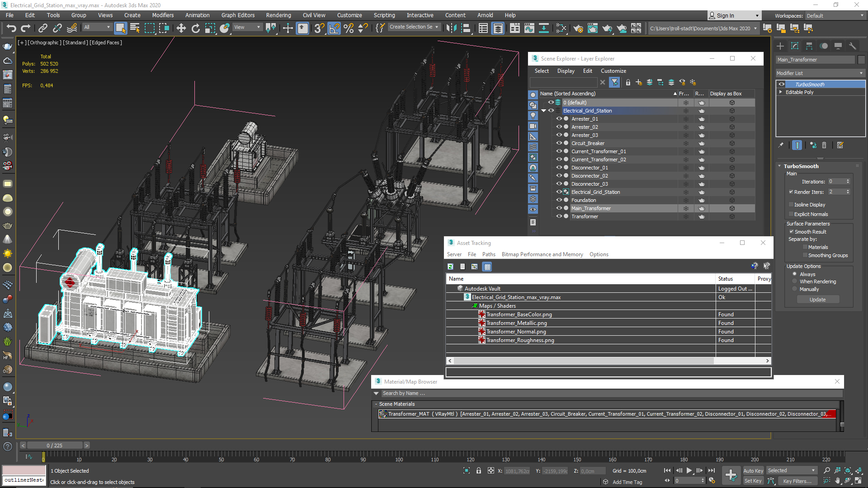
Task: Open the Create Selection Set dropdown
Action: (x=414, y=27)
